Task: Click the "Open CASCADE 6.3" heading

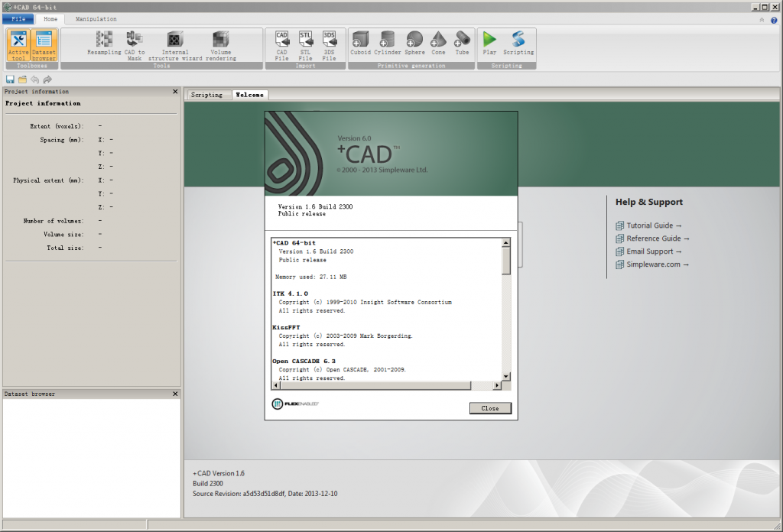Action: tap(304, 362)
